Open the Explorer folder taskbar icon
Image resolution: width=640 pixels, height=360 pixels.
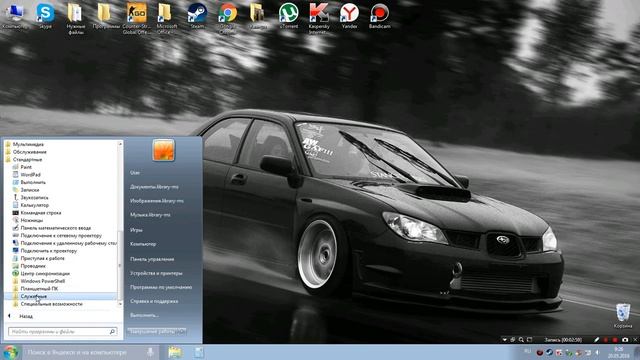tap(175, 352)
